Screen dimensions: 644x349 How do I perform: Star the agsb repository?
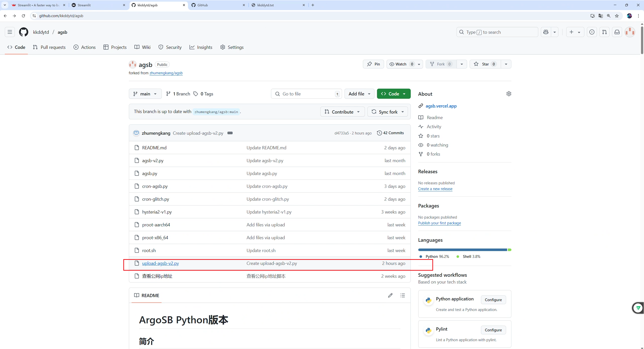click(485, 64)
